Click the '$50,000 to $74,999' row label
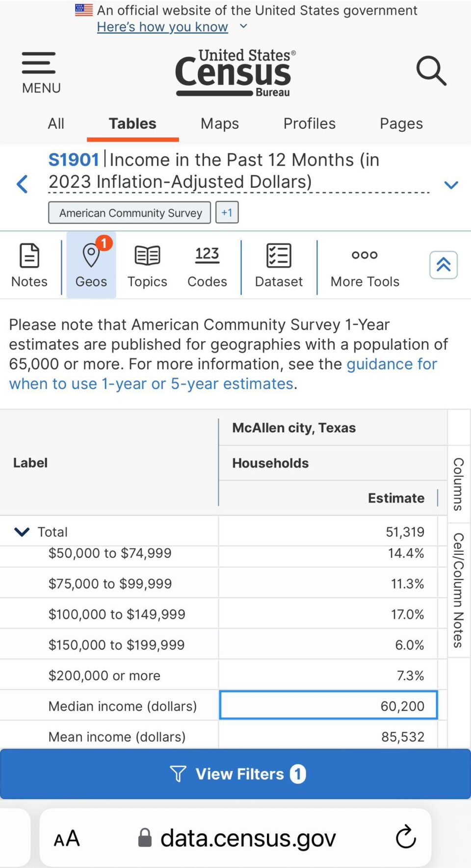 pos(110,553)
